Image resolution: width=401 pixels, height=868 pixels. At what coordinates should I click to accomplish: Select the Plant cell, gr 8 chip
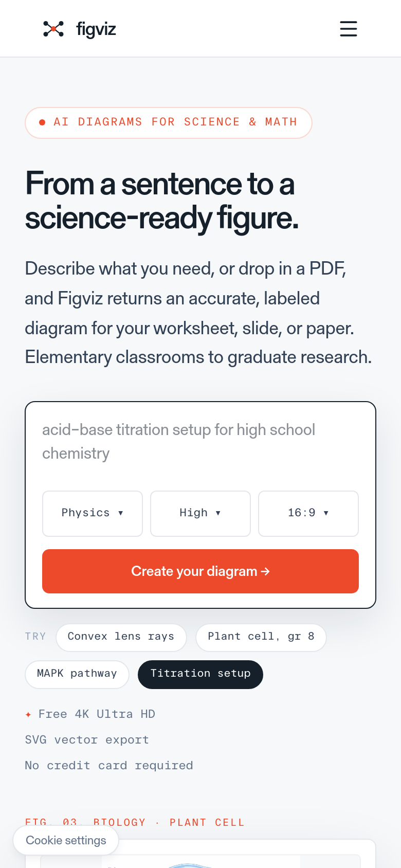coord(261,637)
